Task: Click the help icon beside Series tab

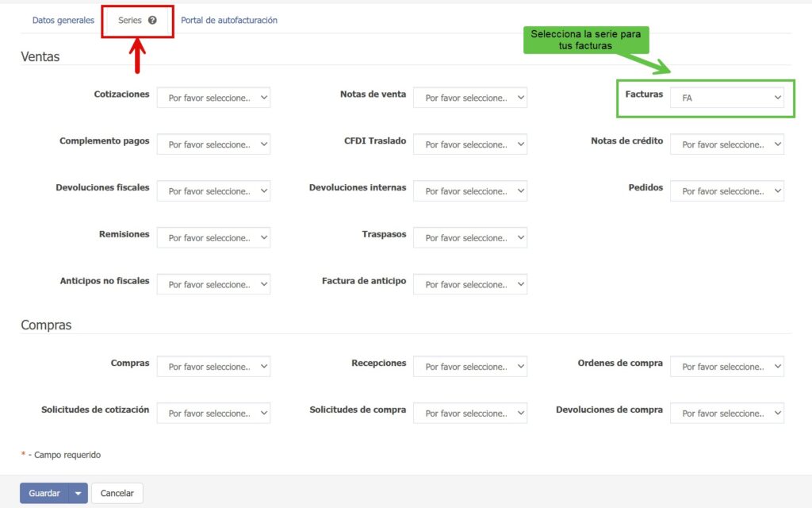Action: 152,21
